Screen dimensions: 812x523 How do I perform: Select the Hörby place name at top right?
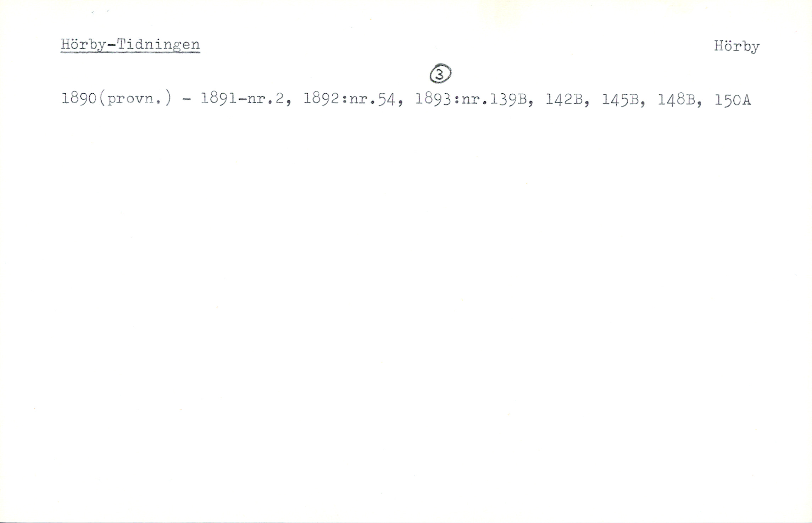737,47
